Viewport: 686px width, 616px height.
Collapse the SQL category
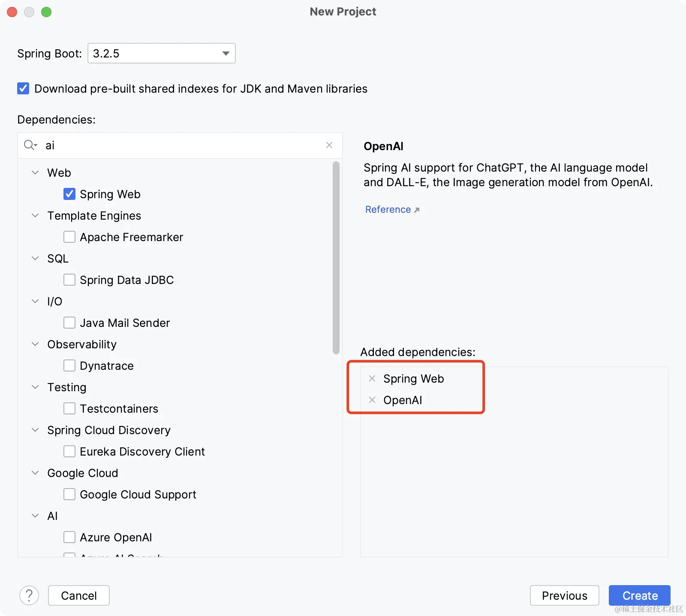pos(35,258)
